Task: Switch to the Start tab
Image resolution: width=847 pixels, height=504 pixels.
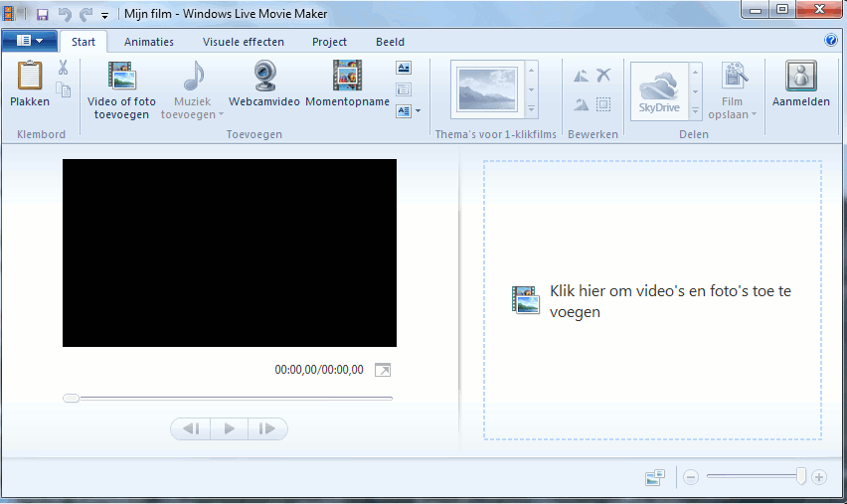Action: (84, 42)
